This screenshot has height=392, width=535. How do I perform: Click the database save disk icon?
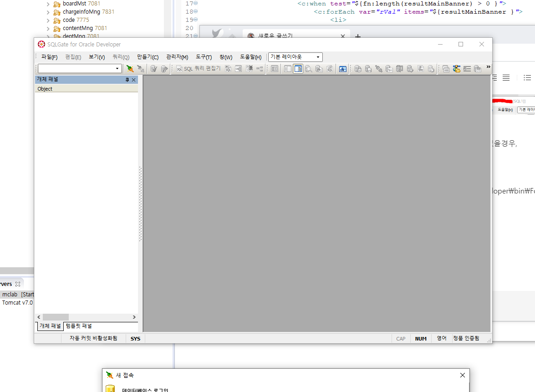[368, 69]
